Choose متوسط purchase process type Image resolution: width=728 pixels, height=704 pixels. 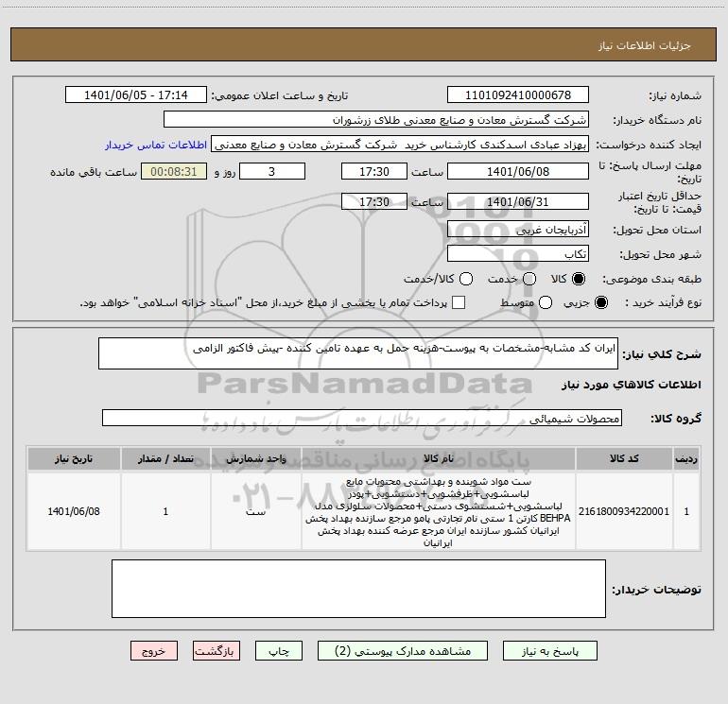[546, 302]
